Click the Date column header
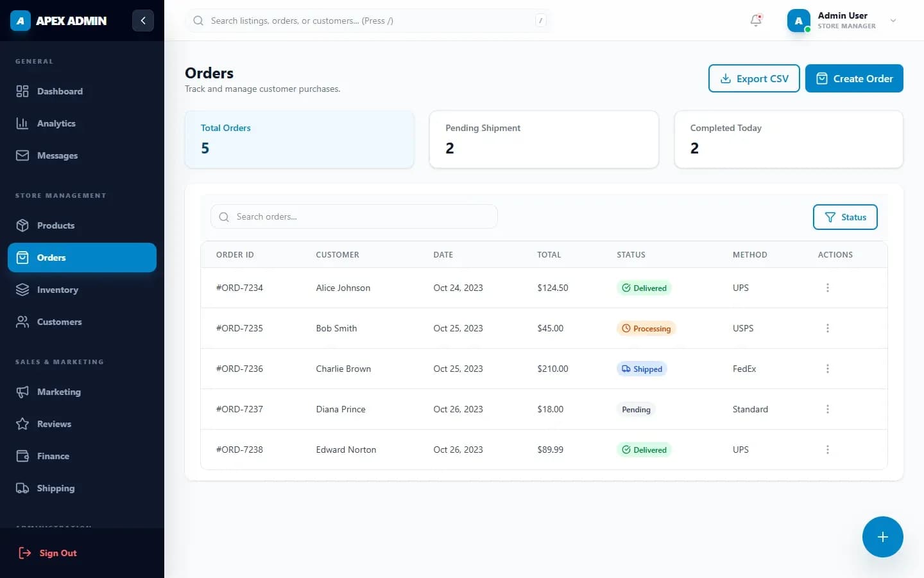The image size is (924, 578). point(443,255)
